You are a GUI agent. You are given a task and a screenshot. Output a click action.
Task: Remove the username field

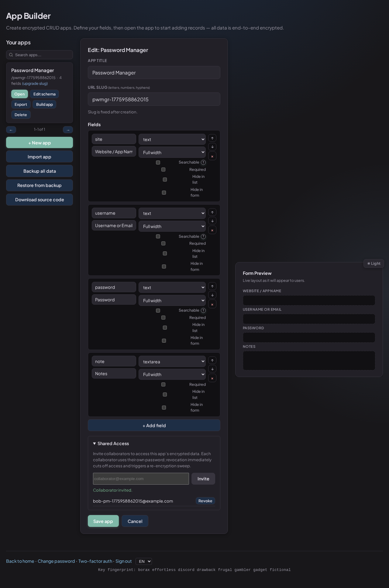tap(212, 230)
